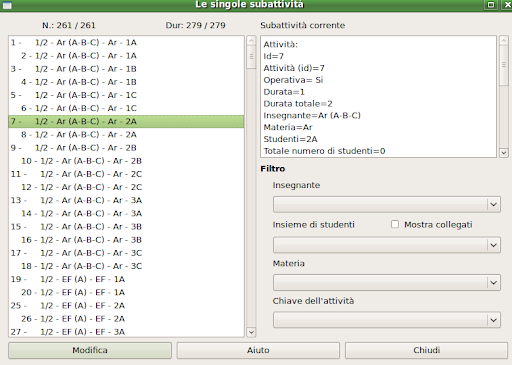Select row 1 - 1/2 - Ar (A-B-C) - Ar - 1A
Viewport: 512px width, 365px height.
[126, 42]
